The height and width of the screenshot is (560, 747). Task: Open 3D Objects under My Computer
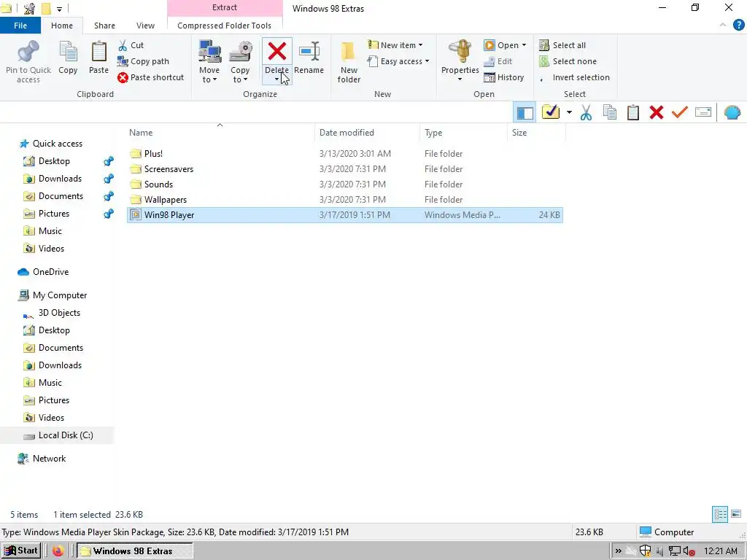[59, 313]
